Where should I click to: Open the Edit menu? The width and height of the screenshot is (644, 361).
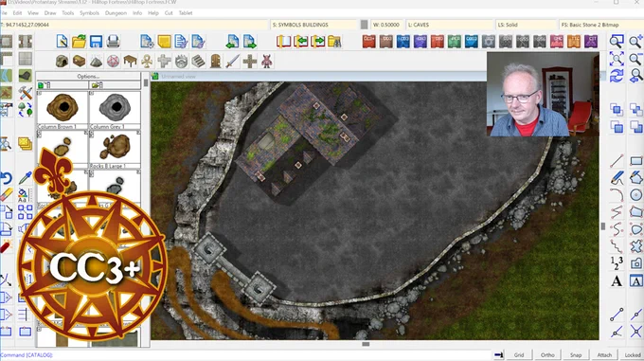[x=17, y=13]
